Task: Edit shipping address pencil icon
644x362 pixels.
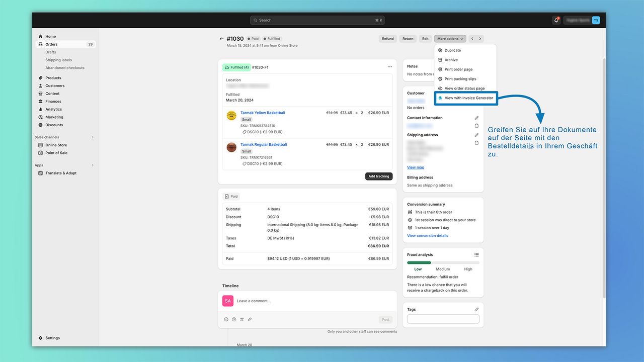Action: coord(476,135)
